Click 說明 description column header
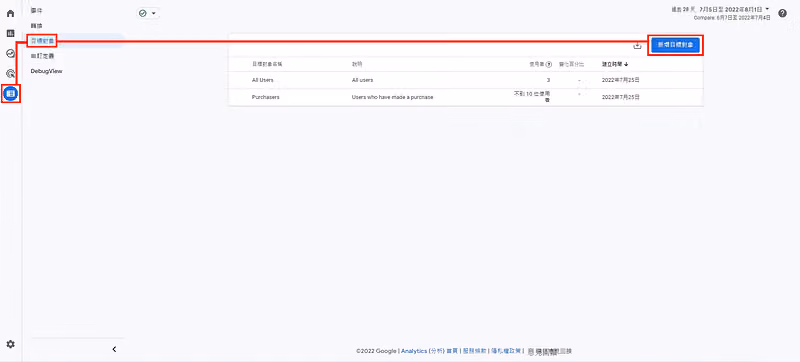Viewport: 800px width, 362px height. 357,65
